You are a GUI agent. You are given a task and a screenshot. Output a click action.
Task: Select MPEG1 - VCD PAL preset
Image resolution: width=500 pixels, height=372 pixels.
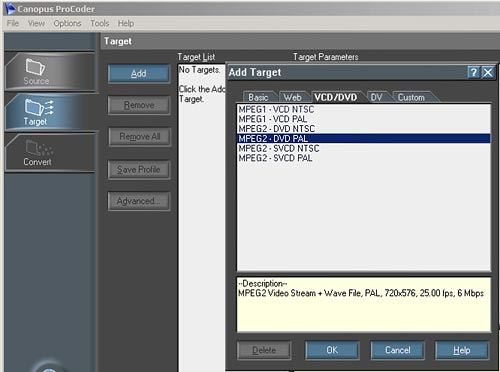point(363,119)
